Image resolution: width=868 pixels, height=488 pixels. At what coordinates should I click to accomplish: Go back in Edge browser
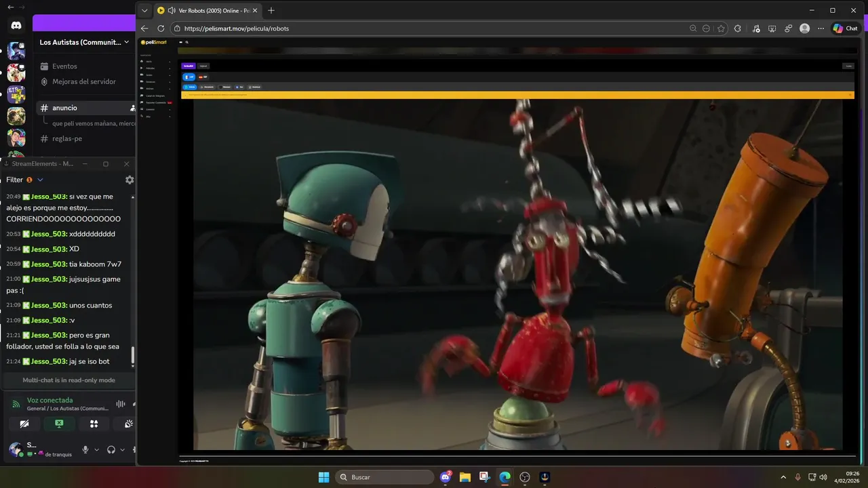(x=144, y=28)
